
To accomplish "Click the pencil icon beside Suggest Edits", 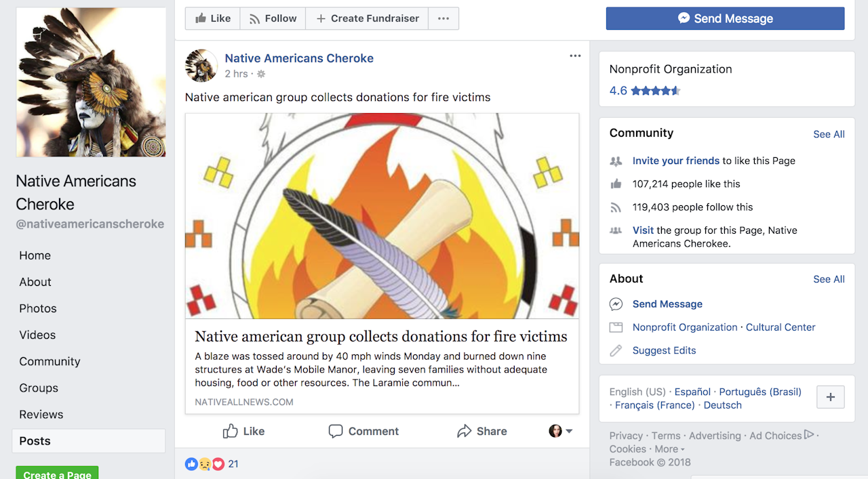I will pyautogui.click(x=616, y=350).
